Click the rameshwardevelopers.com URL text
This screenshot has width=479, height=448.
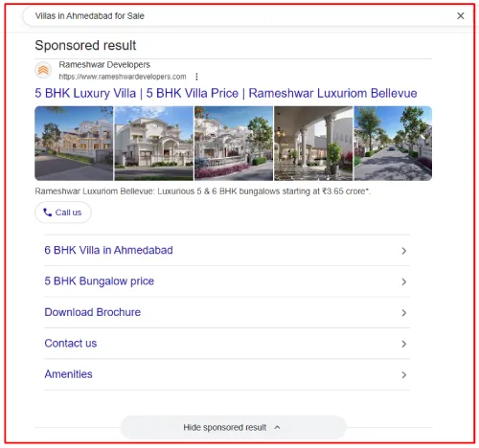point(123,77)
